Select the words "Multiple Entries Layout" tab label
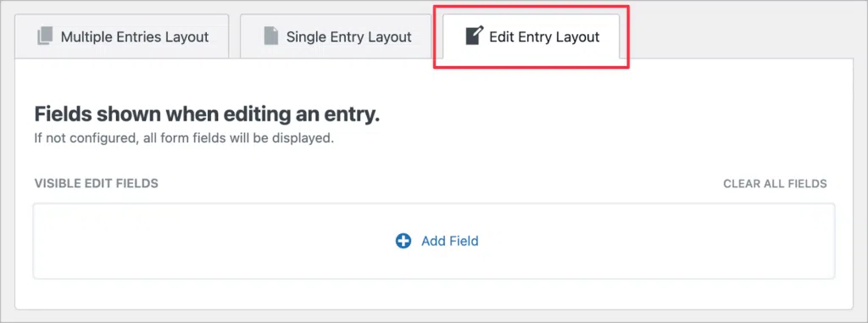868x323 pixels. point(135,37)
